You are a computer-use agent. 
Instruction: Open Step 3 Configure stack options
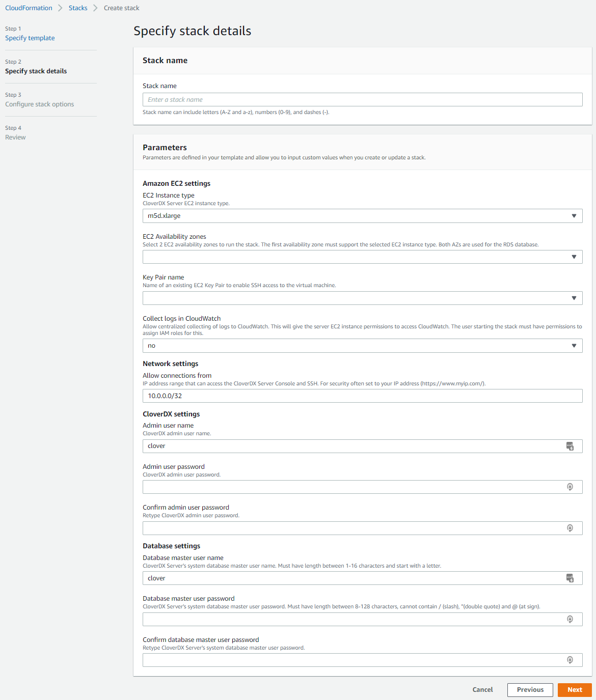tap(39, 104)
